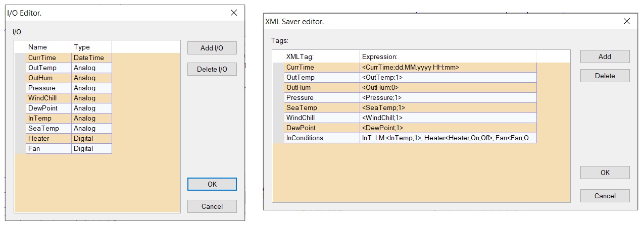Image resolution: width=644 pixels, height=225 pixels.
Task: Edit the InConditions expression field
Action: click(448, 138)
